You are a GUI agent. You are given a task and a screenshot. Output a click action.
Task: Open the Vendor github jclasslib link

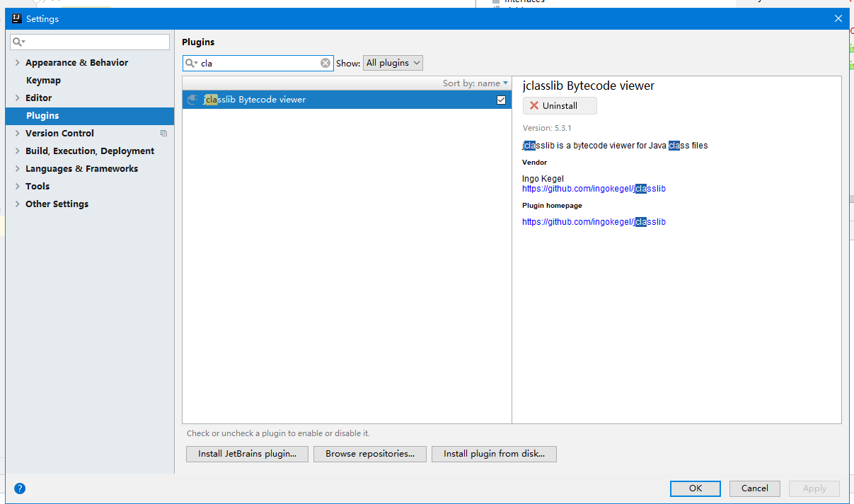[x=594, y=189]
